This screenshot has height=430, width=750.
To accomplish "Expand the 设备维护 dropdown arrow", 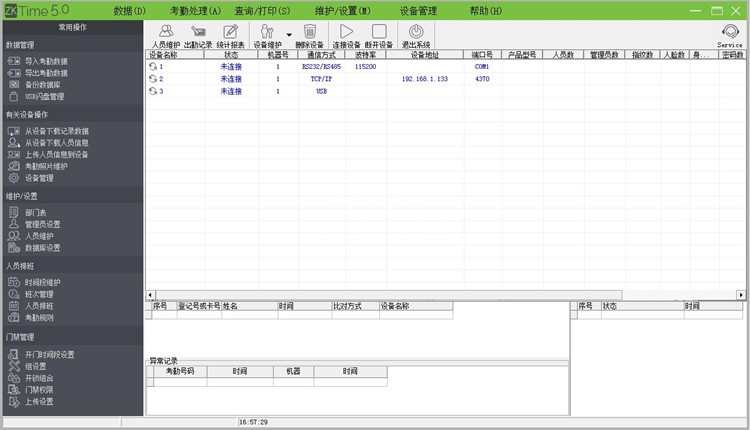I will click(x=289, y=35).
